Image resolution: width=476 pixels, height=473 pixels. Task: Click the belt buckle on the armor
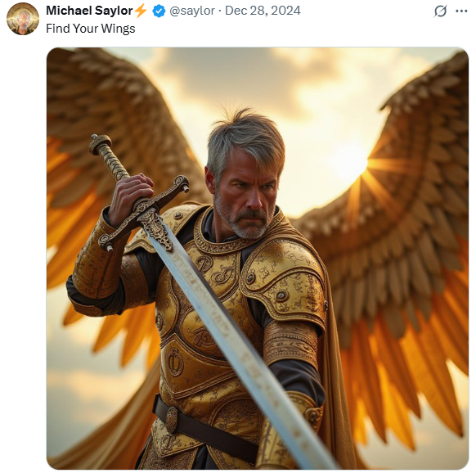(x=172, y=420)
